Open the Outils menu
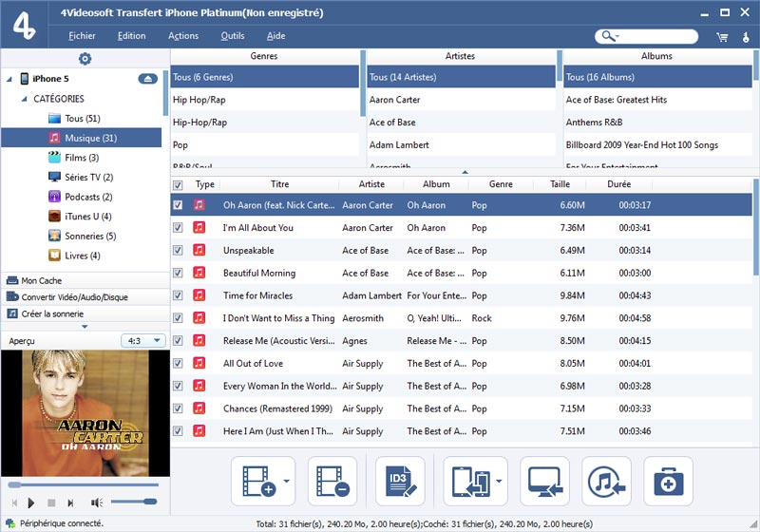The height and width of the screenshot is (532, 760). coord(232,36)
